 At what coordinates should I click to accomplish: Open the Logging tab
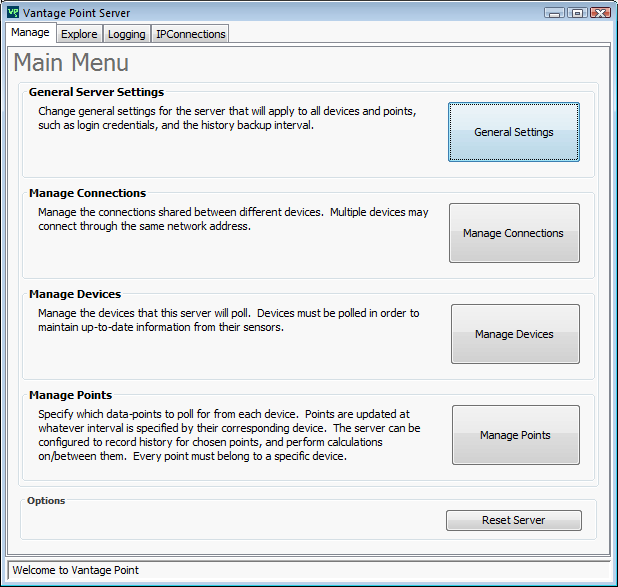(x=127, y=34)
